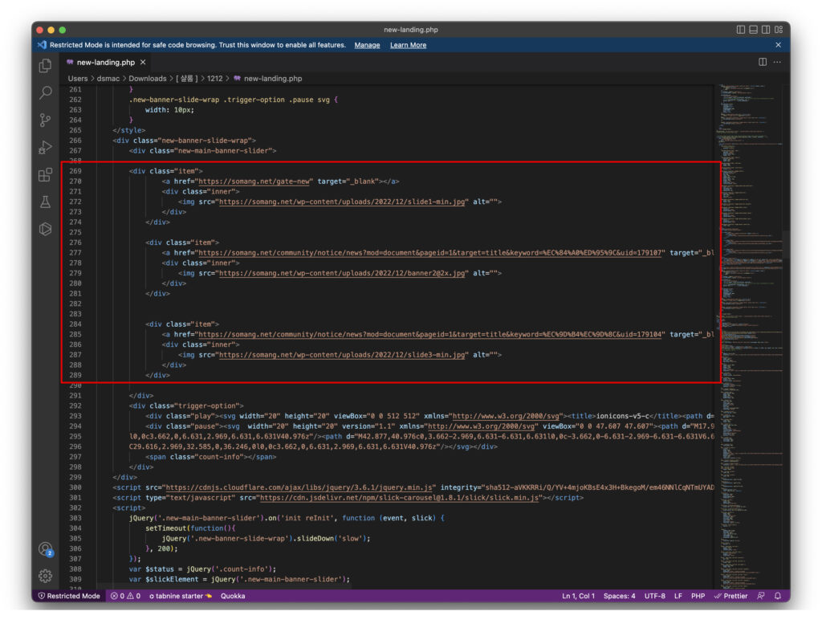The image size is (822, 644).
Task: Dismiss the Restricted Mode banner
Action: tap(778, 45)
